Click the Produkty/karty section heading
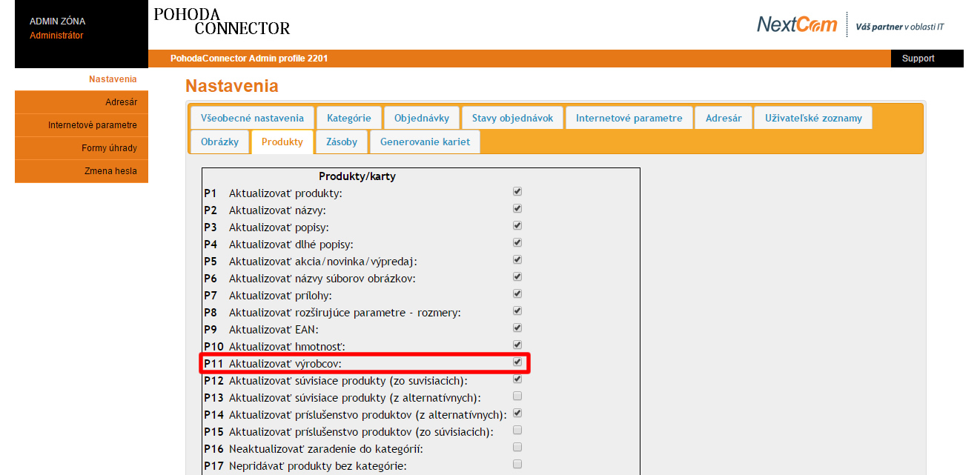Screen dimensions: 980x475 click(357, 176)
